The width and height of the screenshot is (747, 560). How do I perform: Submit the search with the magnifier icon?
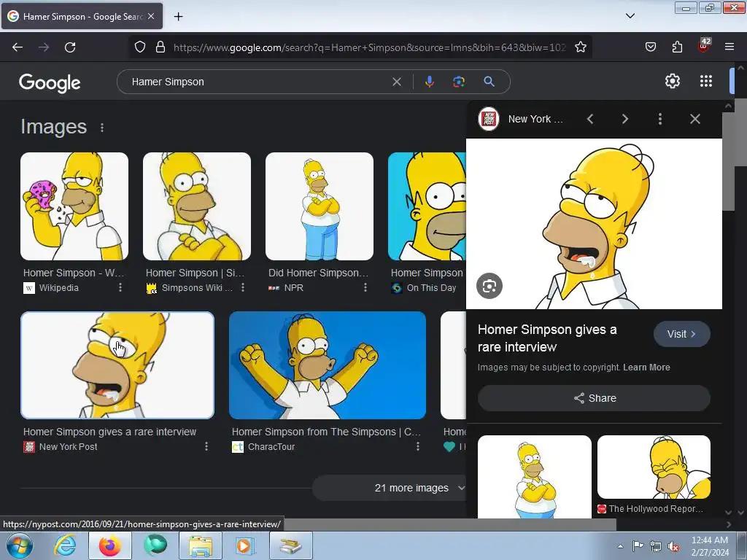[x=489, y=82]
